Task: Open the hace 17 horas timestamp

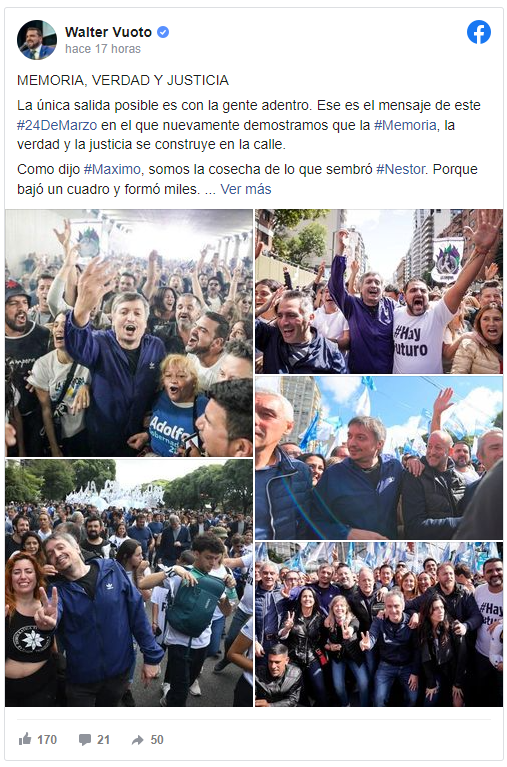Action: (x=103, y=49)
